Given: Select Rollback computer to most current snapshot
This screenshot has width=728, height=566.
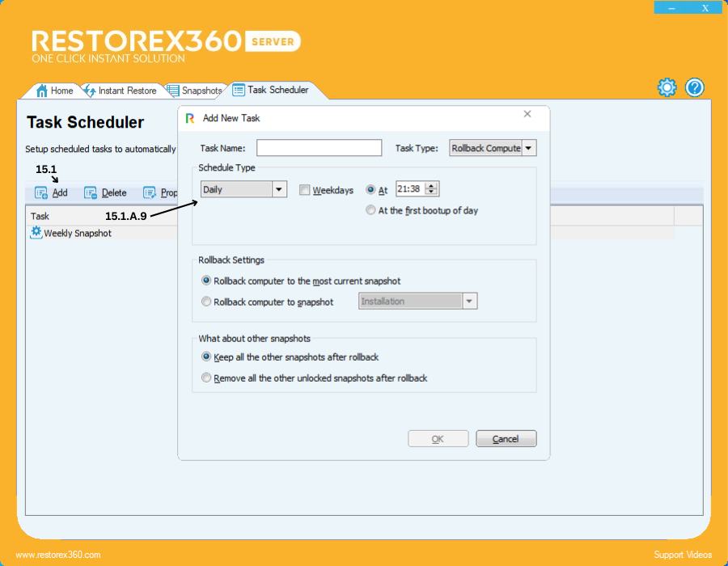Looking at the screenshot, I should click(206, 281).
